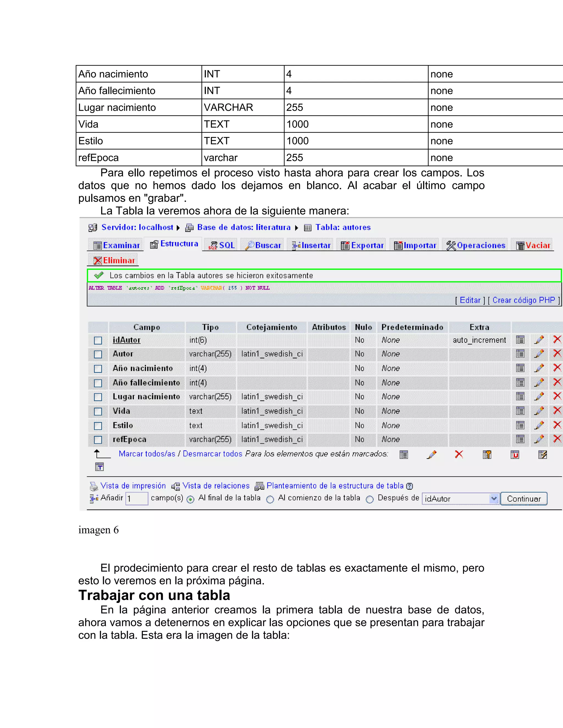563x728 pixels.
Task: Check the Autor field checkbox
Action: click(x=98, y=354)
